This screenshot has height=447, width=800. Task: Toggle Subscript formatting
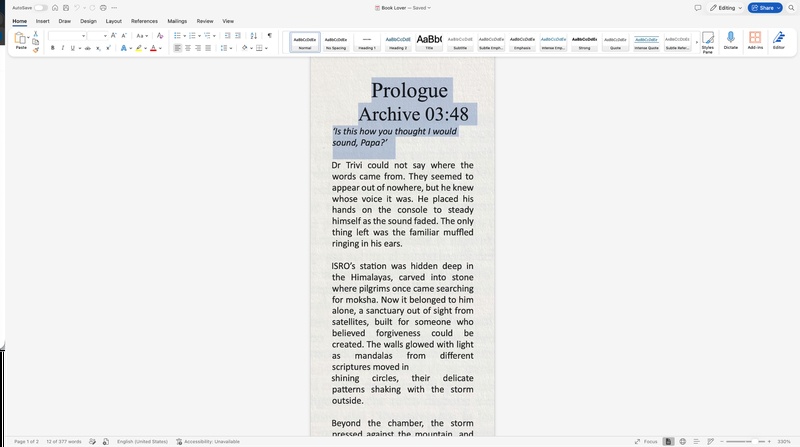click(x=98, y=48)
